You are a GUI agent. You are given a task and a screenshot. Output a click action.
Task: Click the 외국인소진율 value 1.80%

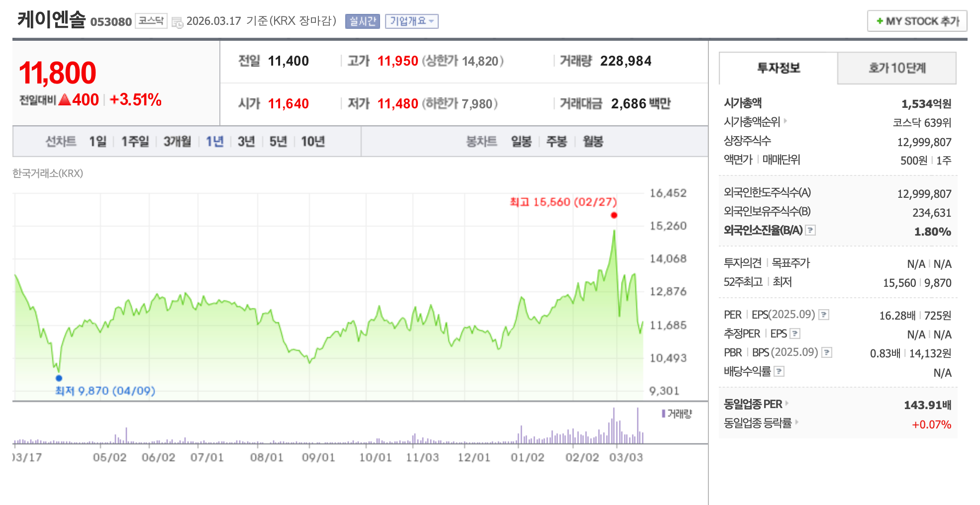coord(933,232)
